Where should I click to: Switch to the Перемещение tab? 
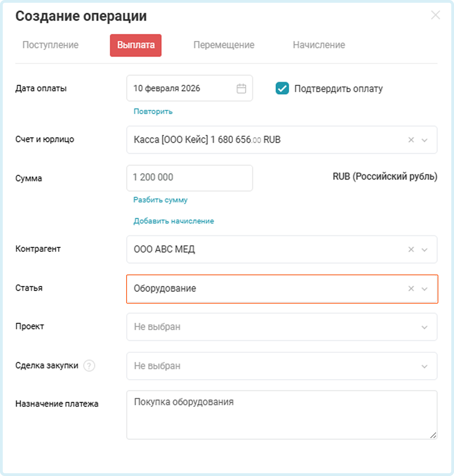(x=224, y=45)
